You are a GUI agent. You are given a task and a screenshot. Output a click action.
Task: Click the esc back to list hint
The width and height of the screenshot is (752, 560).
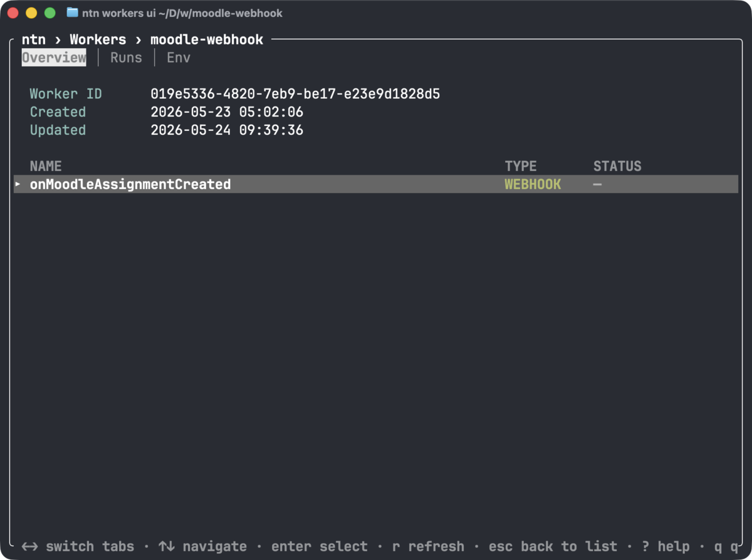(x=553, y=546)
